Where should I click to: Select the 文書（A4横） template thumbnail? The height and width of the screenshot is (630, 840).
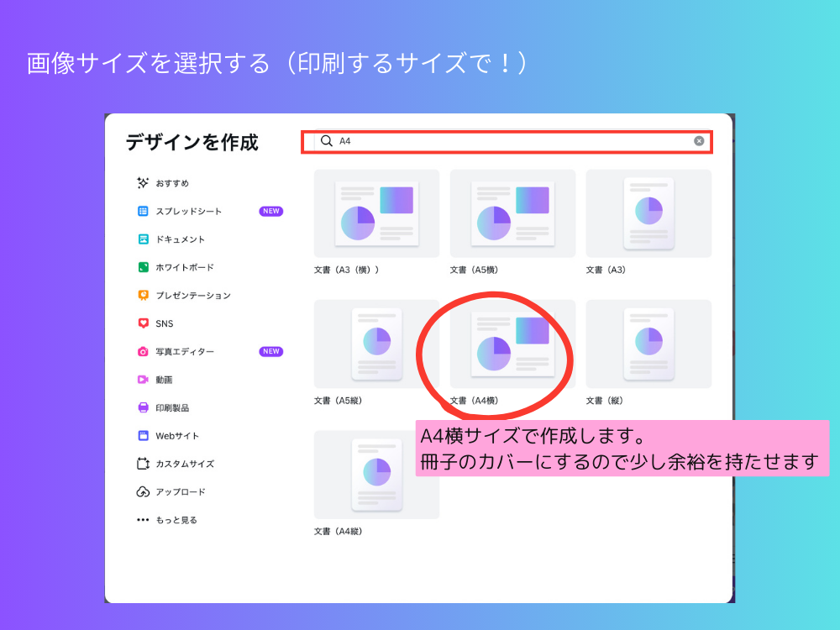pos(512,344)
